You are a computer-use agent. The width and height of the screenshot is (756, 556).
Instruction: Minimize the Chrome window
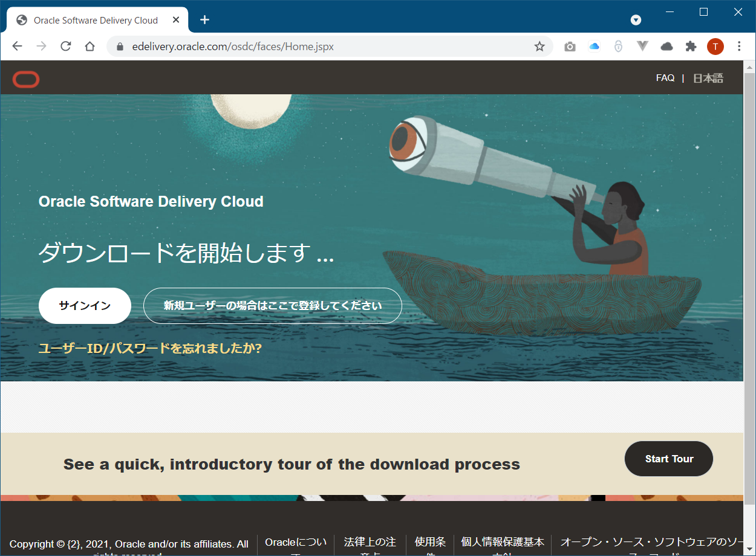(670, 11)
